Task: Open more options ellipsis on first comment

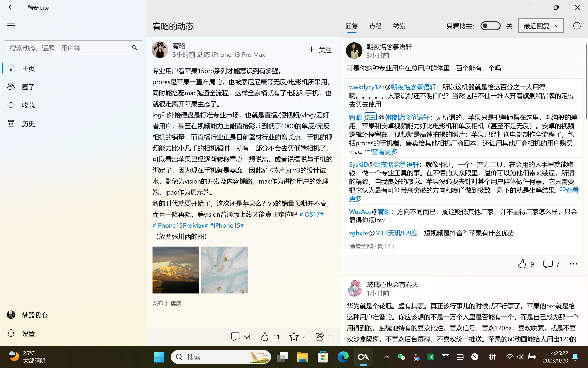Action: [574, 264]
